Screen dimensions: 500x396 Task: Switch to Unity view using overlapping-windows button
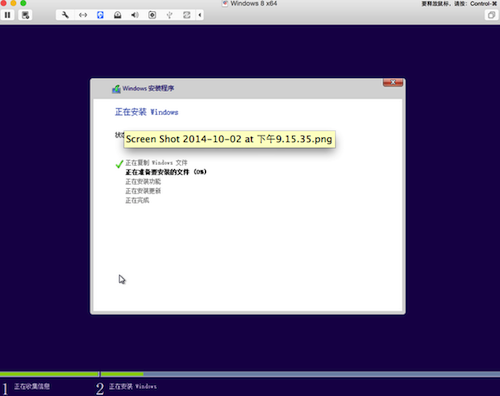tap(491, 15)
